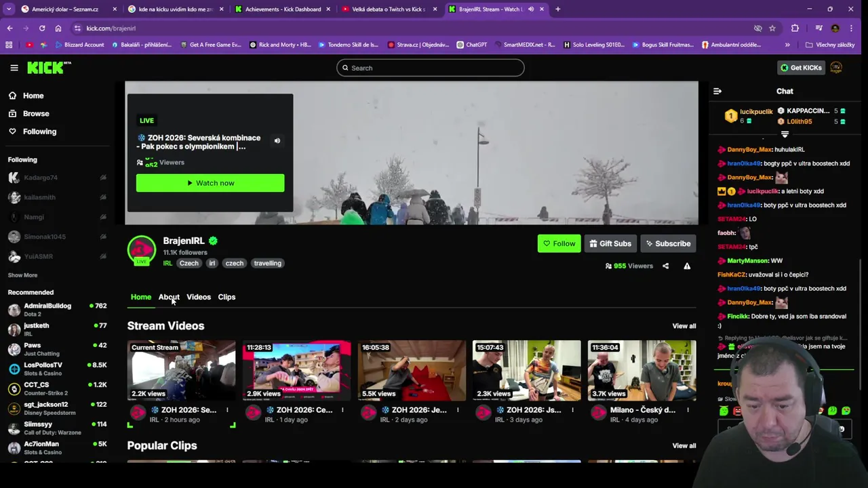Toggle notifications bell for Namgi
Screen dimensions: 868x488
pos(103,217)
